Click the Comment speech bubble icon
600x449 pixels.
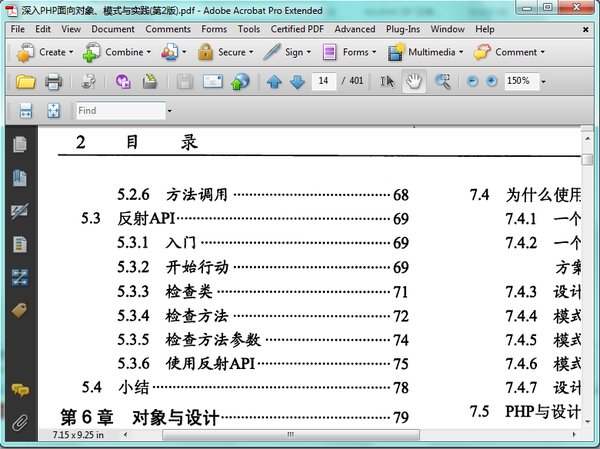coord(482,52)
